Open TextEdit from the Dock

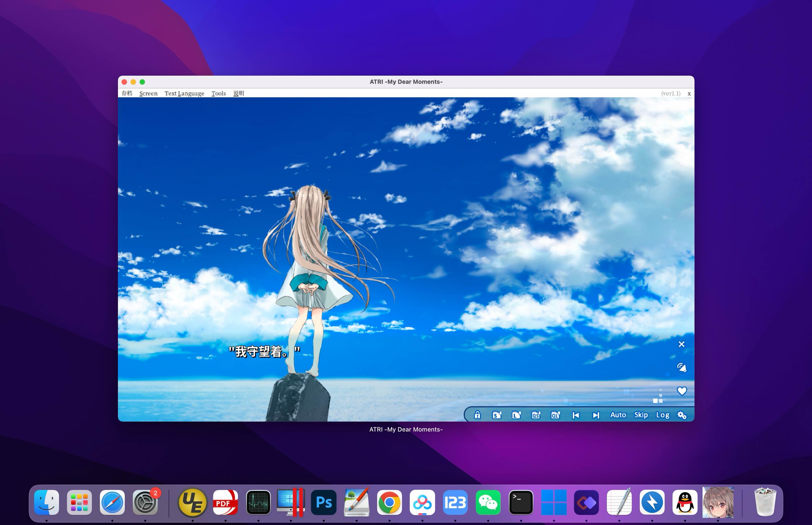pyautogui.click(x=619, y=502)
